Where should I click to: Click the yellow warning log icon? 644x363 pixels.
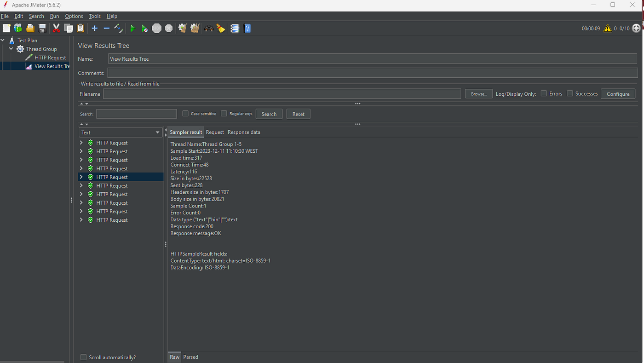point(608,29)
